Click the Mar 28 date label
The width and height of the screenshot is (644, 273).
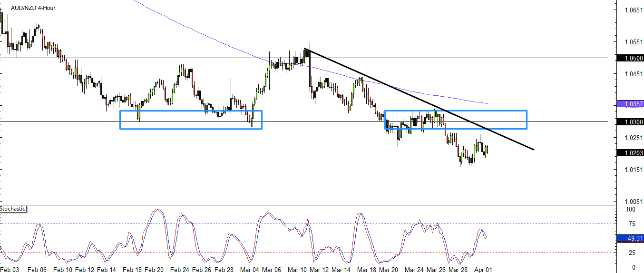coord(458,270)
